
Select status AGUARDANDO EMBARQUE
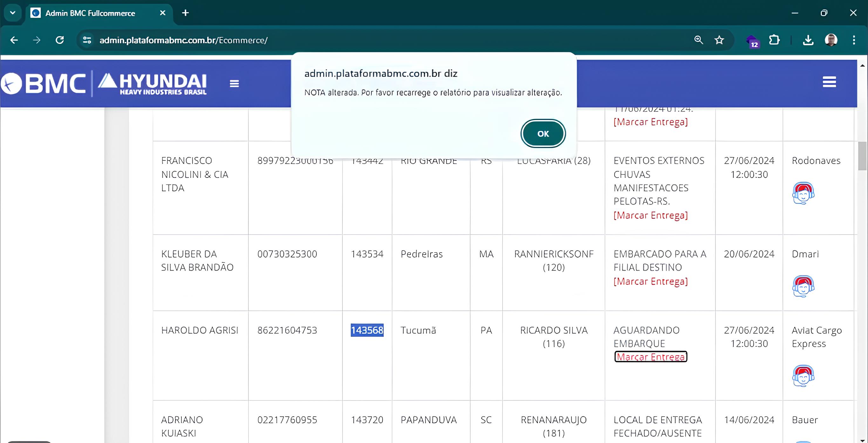pos(646,337)
